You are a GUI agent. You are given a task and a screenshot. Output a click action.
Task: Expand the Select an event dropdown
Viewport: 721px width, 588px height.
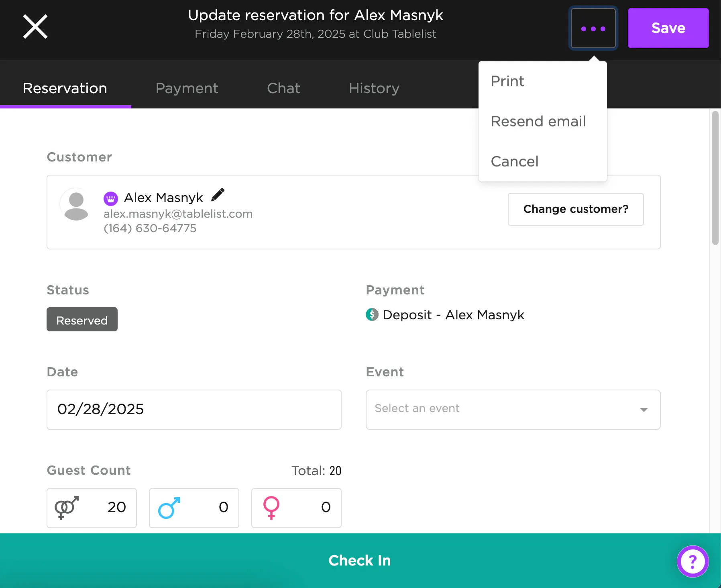click(513, 409)
